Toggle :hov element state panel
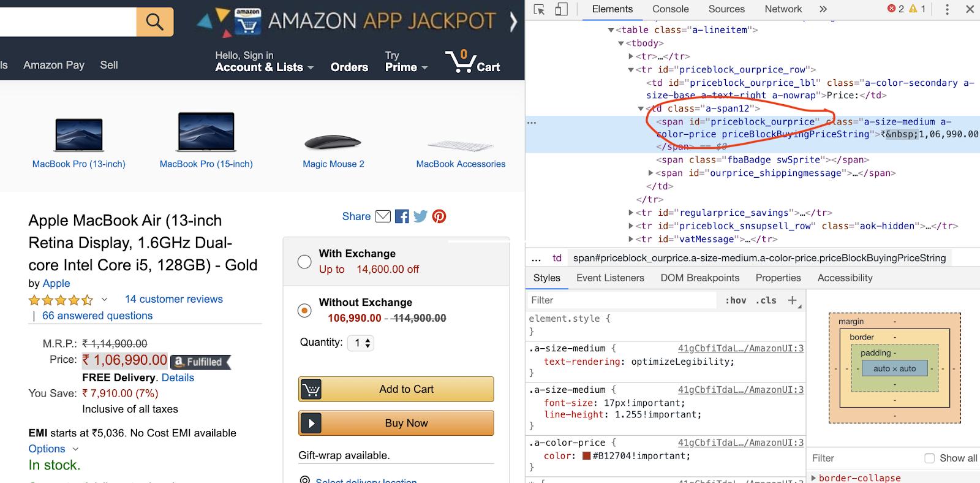 point(736,300)
